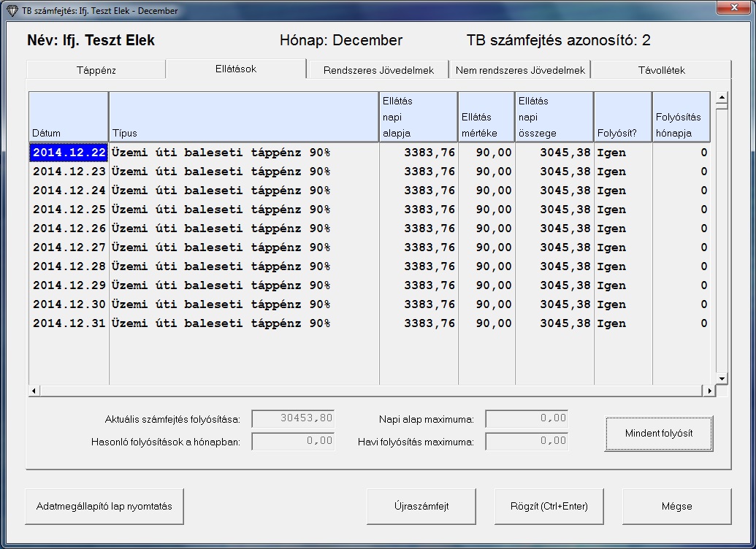Print using Adatmegállapító lap nyomtatás button
The height and width of the screenshot is (549, 756).
(104, 506)
